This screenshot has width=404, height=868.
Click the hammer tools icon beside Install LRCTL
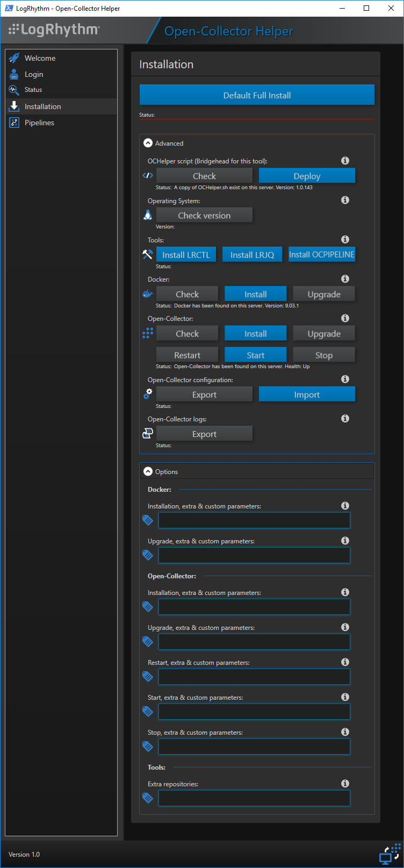tap(148, 254)
